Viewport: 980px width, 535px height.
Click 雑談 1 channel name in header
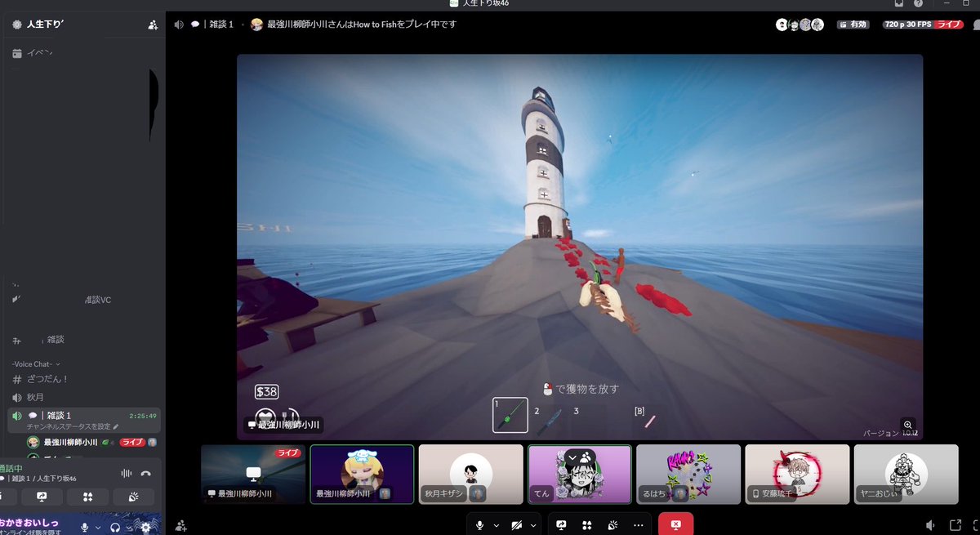coord(220,25)
